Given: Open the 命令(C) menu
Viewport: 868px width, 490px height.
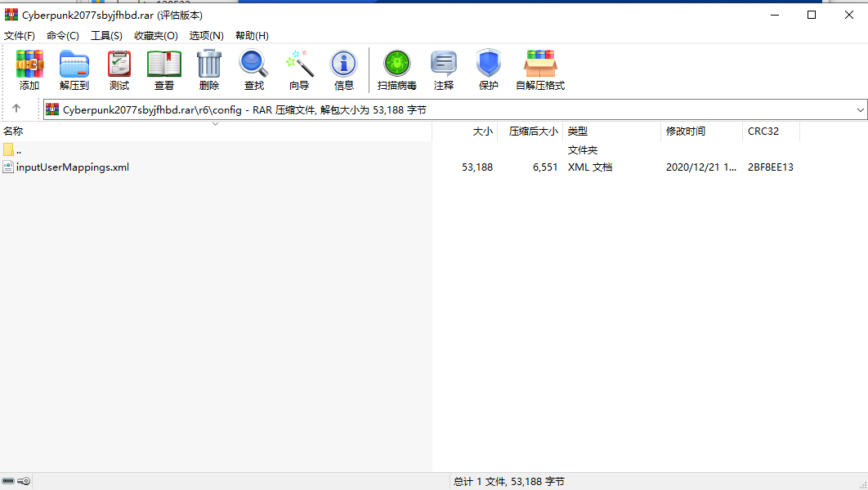Looking at the screenshot, I should point(63,35).
